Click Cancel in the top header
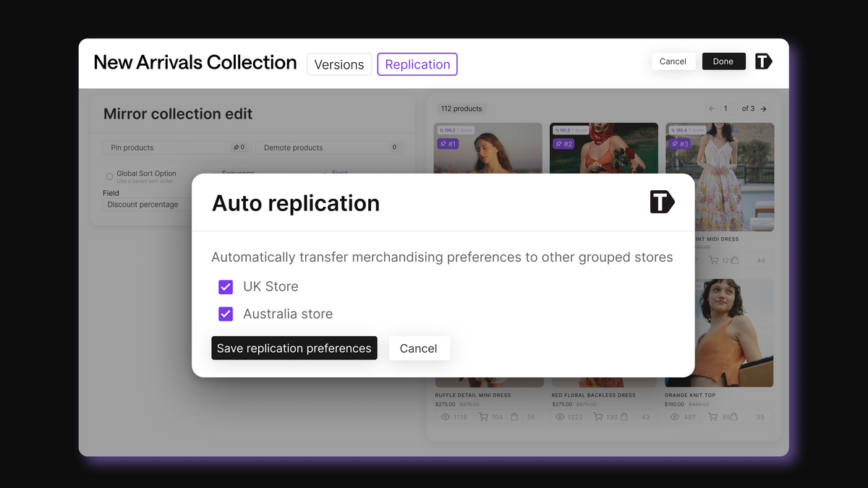 pos(673,61)
